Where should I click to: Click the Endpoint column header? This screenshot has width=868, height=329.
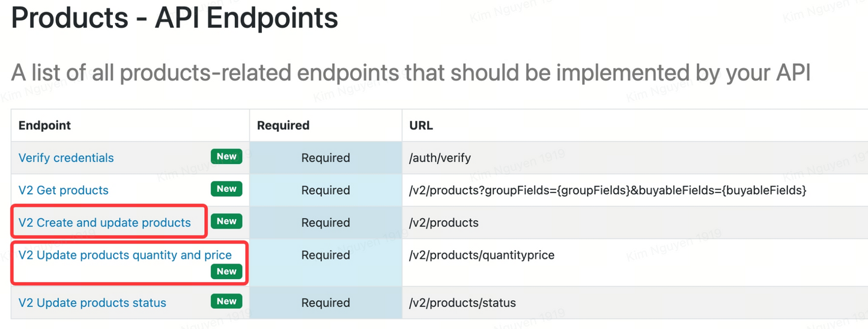click(x=45, y=126)
